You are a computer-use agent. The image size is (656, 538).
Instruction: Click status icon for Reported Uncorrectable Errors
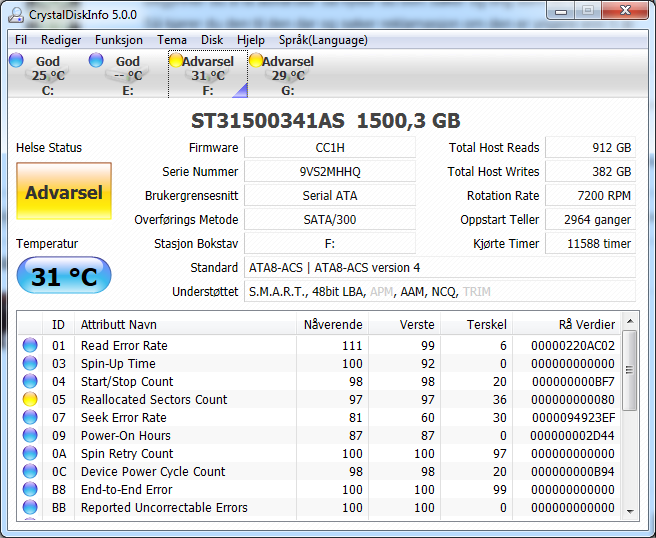[30, 507]
